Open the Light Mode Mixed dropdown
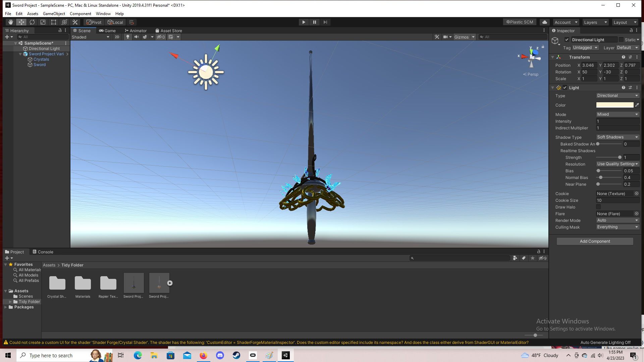 (618, 114)
